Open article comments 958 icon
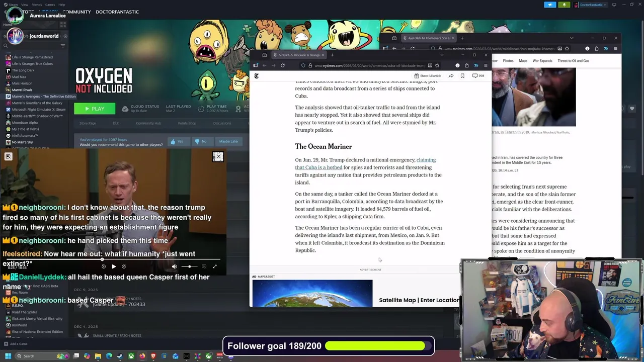Image resolution: width=644 pixels, height=362 pixels. 478,76
